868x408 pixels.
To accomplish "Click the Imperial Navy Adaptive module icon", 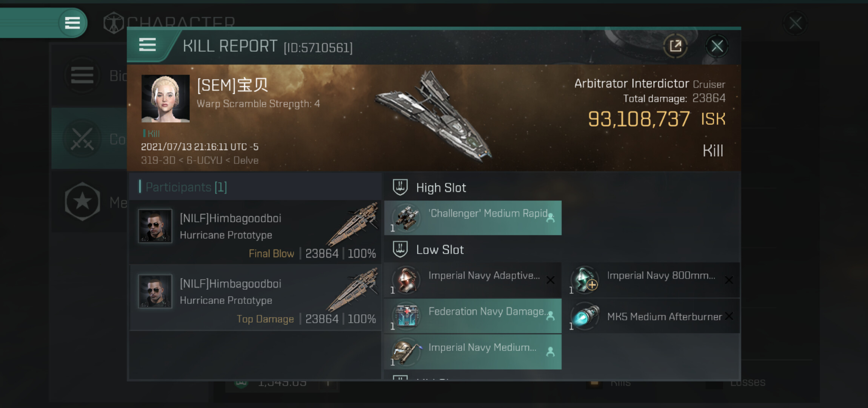I will tap(406, 280).
